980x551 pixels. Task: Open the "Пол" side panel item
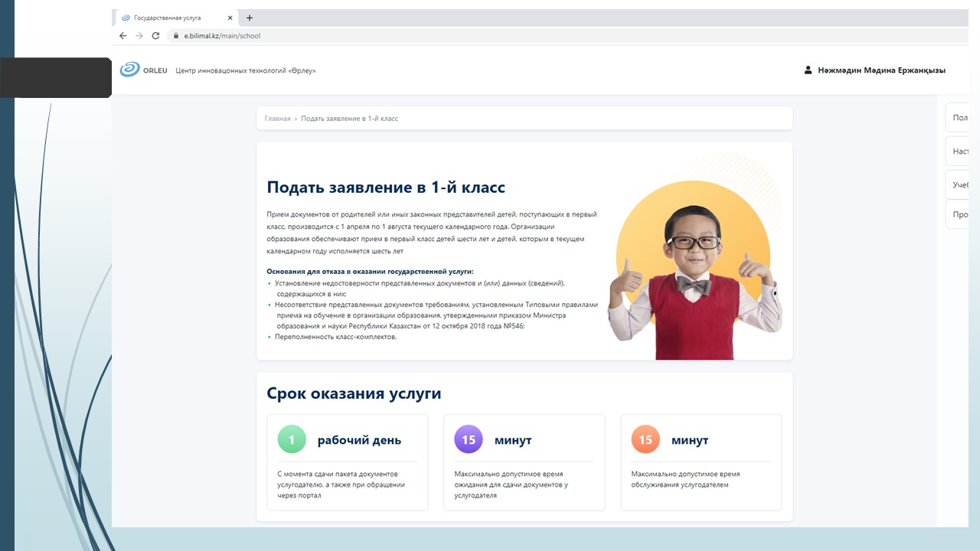tap(959, 118)
